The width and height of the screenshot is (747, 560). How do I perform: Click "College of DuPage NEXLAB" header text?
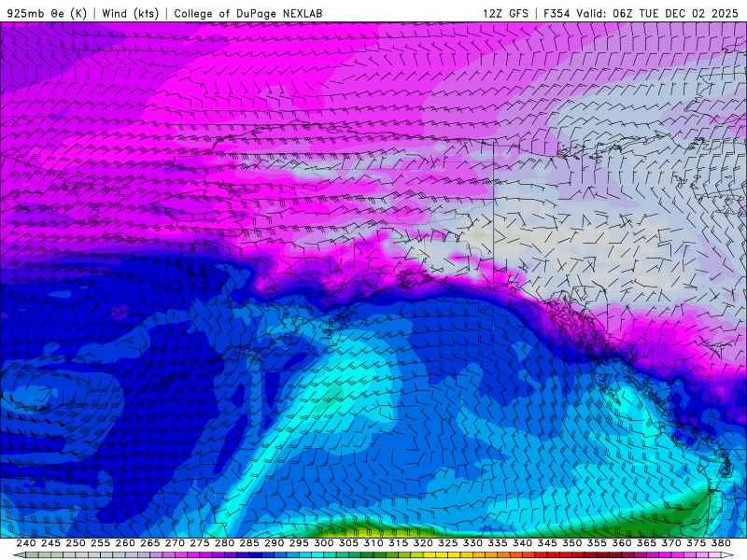tap(248, 13)
